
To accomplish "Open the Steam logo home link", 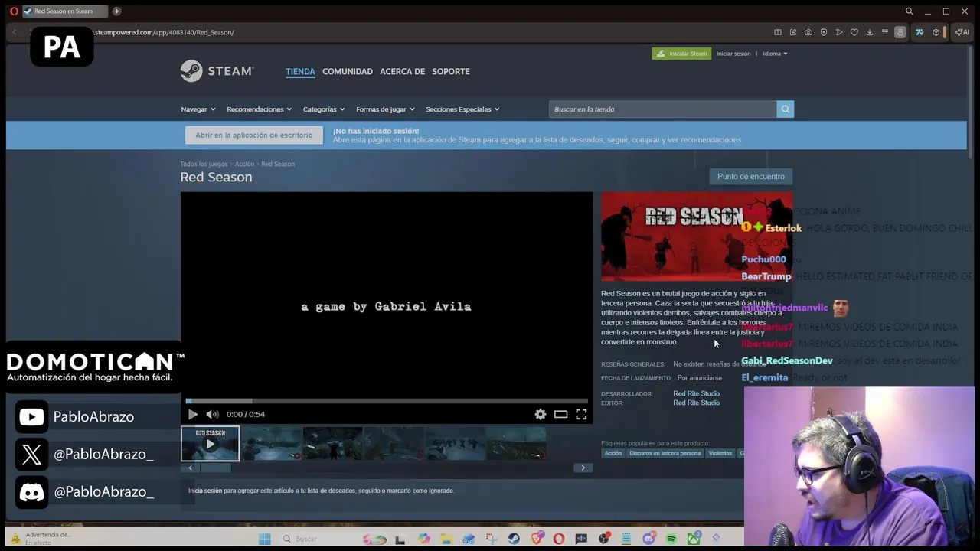I will [x=217, y=71].
